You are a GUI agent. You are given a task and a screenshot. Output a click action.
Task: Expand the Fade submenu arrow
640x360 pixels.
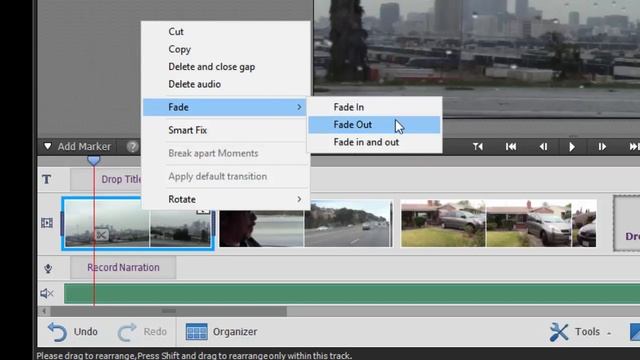299,107
